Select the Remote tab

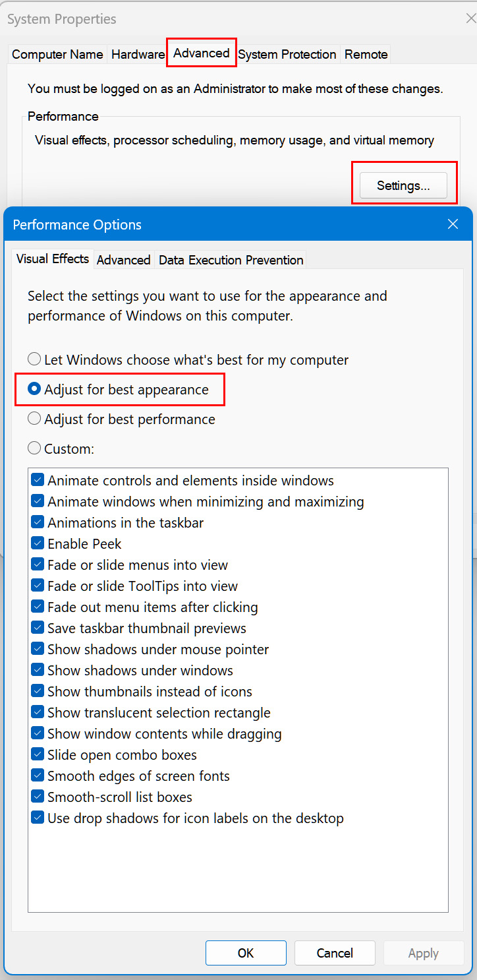coord(366,54)
